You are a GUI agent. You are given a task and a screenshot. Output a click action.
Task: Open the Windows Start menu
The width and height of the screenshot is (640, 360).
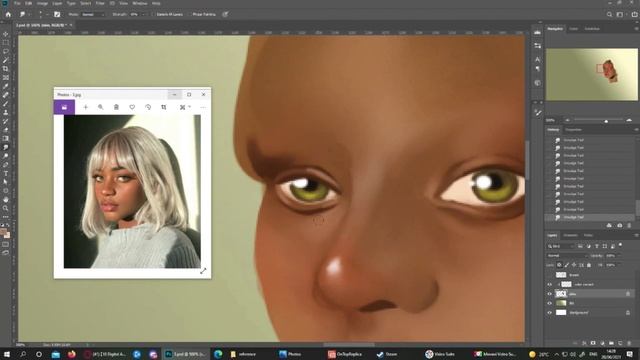coord(7,354)
